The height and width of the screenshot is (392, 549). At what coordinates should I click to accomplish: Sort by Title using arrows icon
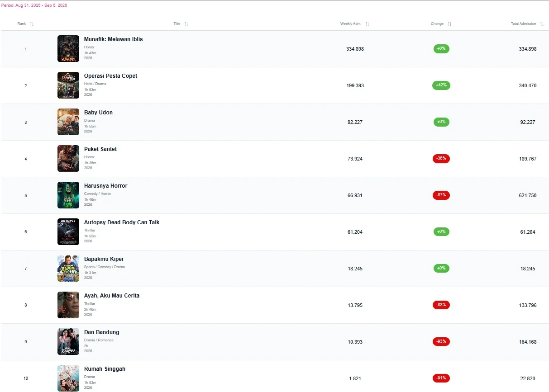(x=186, y=24)
